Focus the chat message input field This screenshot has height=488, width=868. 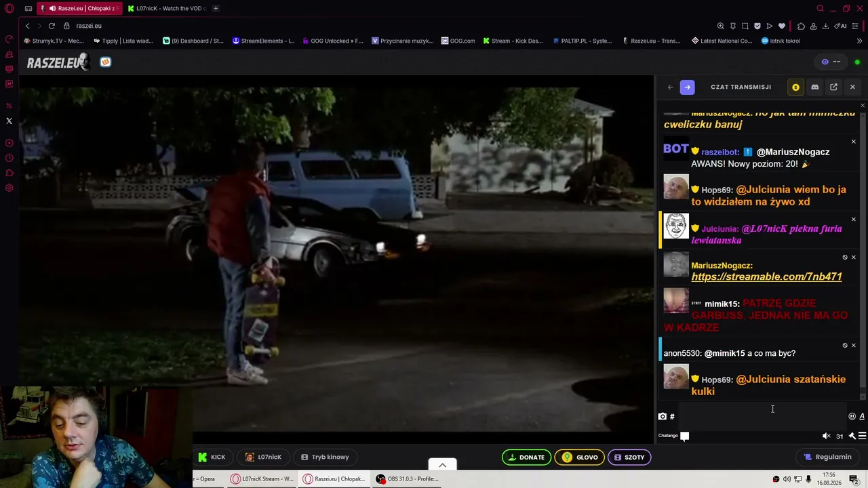(761, 416)
